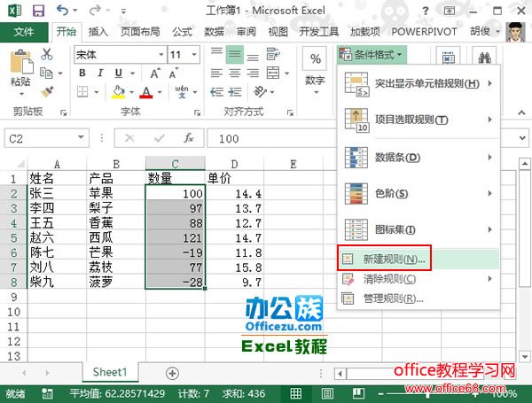Add a new sheet with plus icon
Viewport: 532px width, 403px height.
click(x=172, y=373)
